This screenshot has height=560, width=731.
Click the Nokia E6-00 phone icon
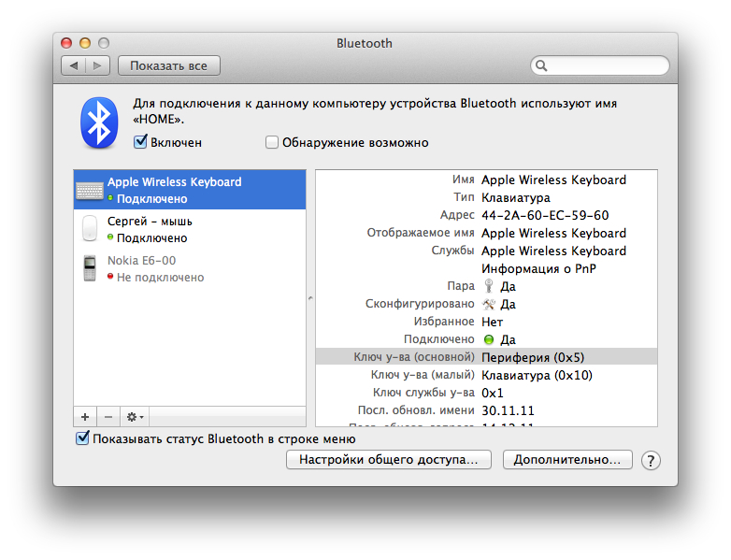[x=90, y=268]
